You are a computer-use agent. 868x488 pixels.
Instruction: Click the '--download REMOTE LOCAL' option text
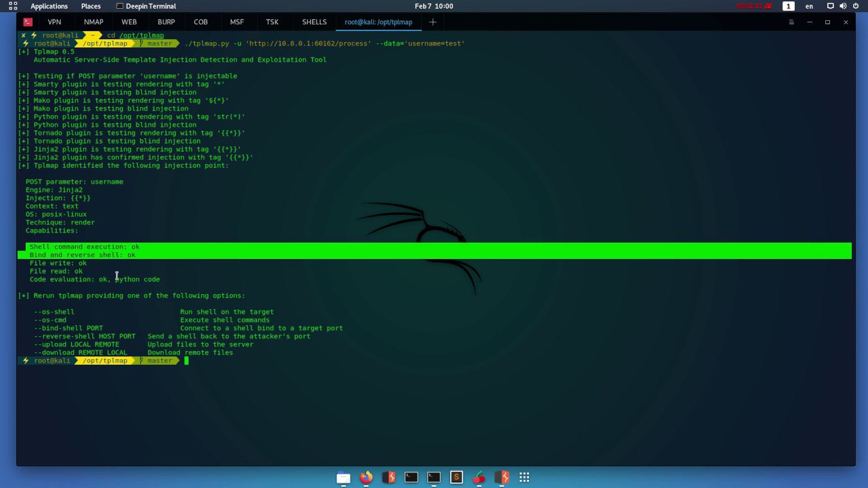pyautogui.click(x=81, y=352)
